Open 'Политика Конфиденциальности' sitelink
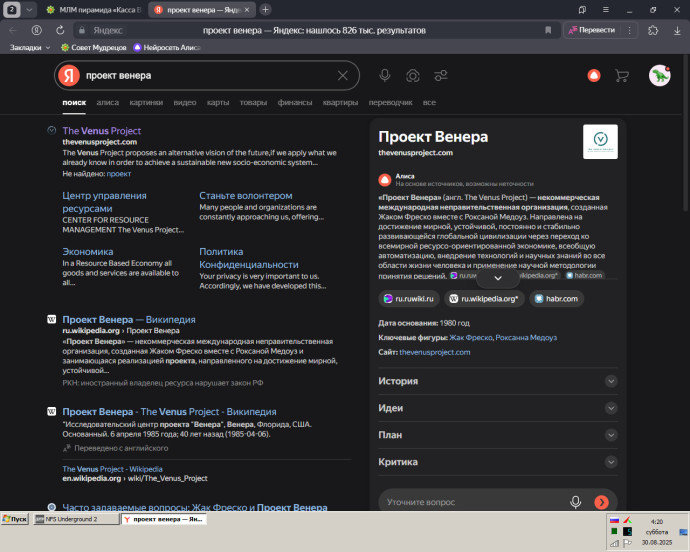 pos(249,258)
